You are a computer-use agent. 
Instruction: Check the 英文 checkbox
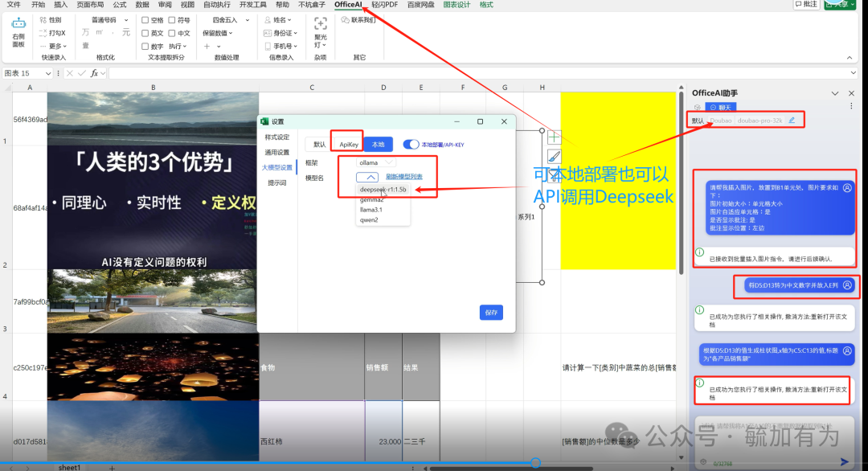[145, 33]
